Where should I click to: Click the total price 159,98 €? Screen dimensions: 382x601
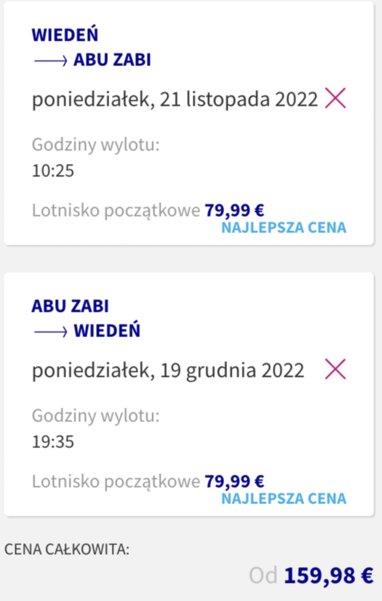[x=328, y=576]
